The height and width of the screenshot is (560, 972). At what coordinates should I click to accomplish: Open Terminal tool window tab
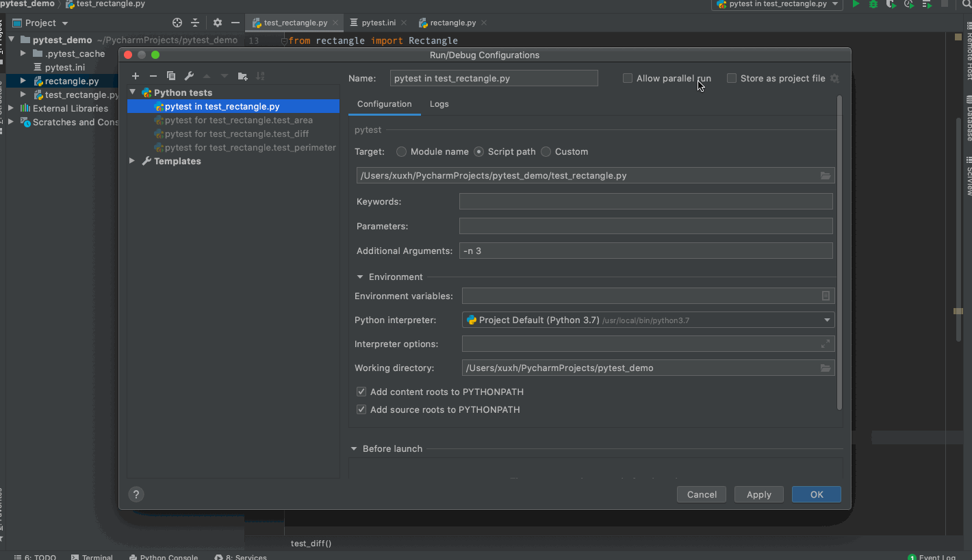click(92, 557)
